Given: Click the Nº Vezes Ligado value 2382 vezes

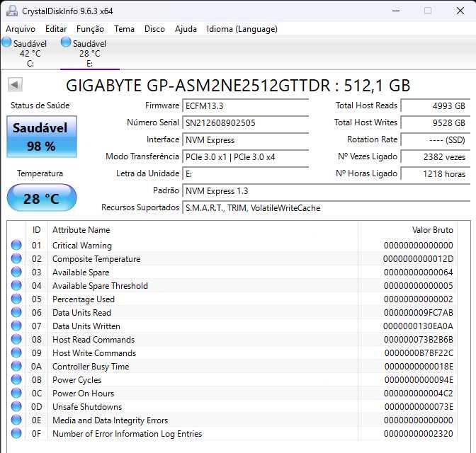Looking at the screenshot, I should (436, 157).
